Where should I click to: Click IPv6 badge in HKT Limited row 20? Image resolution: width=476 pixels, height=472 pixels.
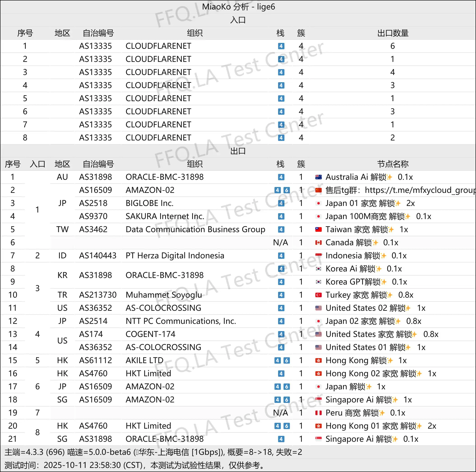coord(286,426)
